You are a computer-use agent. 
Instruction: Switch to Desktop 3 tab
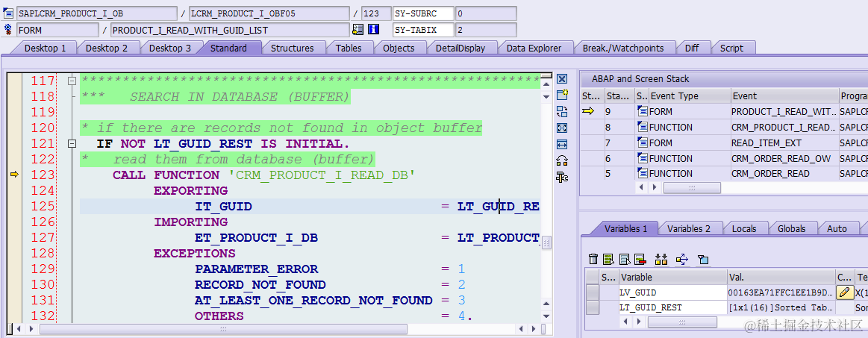coord(170,48)
